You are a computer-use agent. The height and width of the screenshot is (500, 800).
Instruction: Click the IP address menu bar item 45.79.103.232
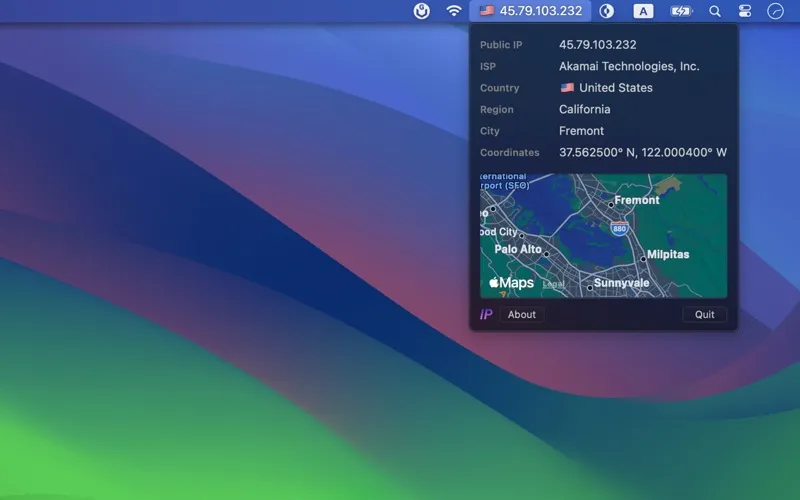click(530, 11)
